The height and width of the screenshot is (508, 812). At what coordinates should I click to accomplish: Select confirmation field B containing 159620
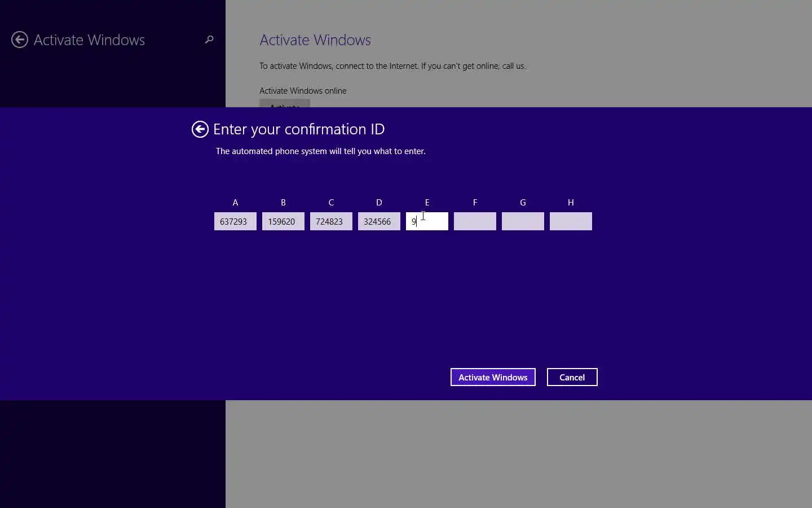(x=283, y=221)
